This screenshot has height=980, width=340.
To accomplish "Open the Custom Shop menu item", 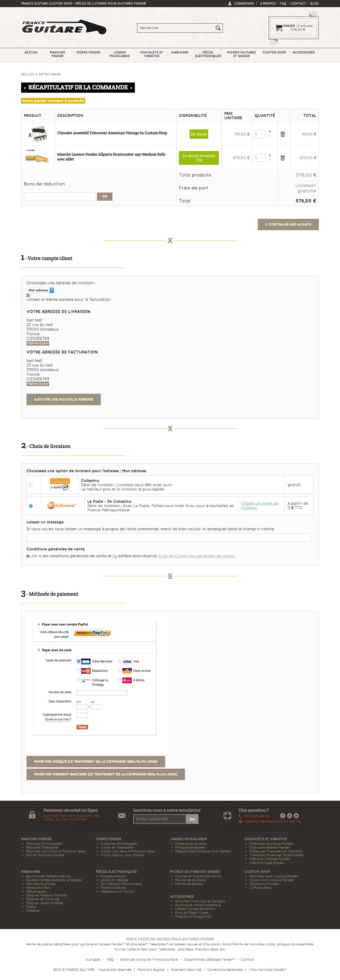I will click(274, 52).
